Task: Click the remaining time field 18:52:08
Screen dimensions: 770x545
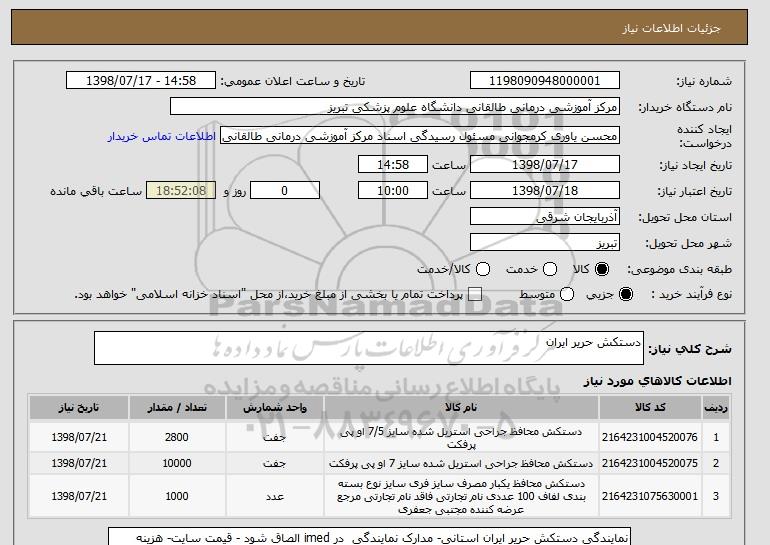Action: (181, 191)
